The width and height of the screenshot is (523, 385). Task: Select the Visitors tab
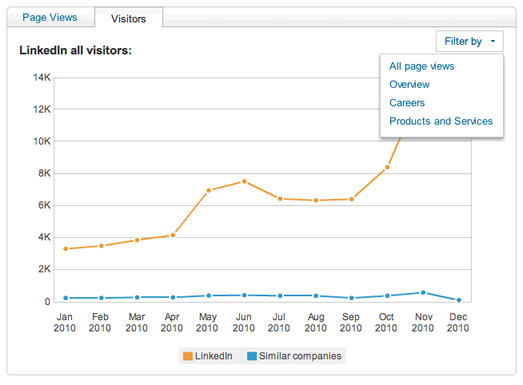click(128, 19)
